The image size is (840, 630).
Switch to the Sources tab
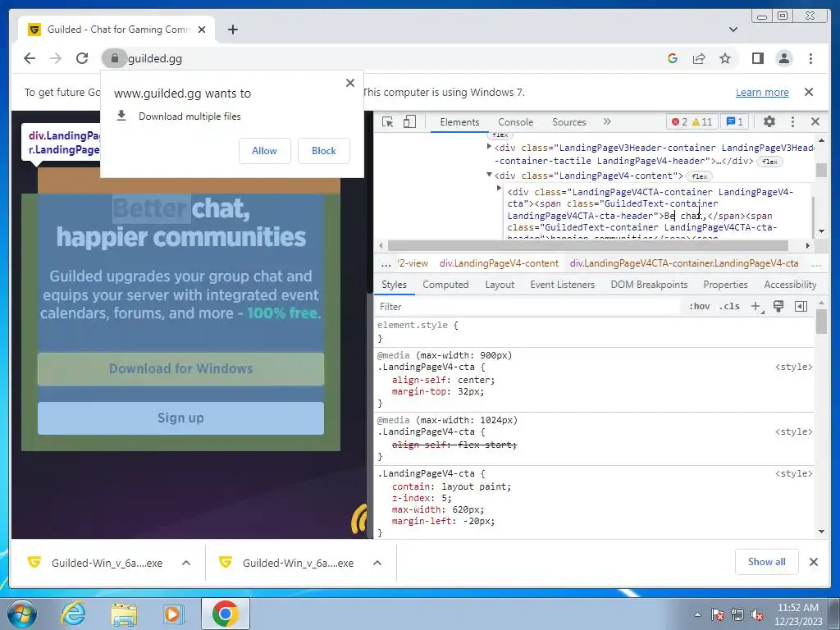coord(569,122)
